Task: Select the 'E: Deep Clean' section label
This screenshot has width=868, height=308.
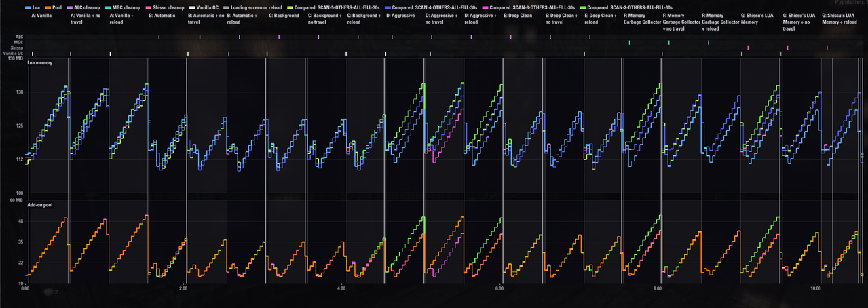Action: click(518, 15)
